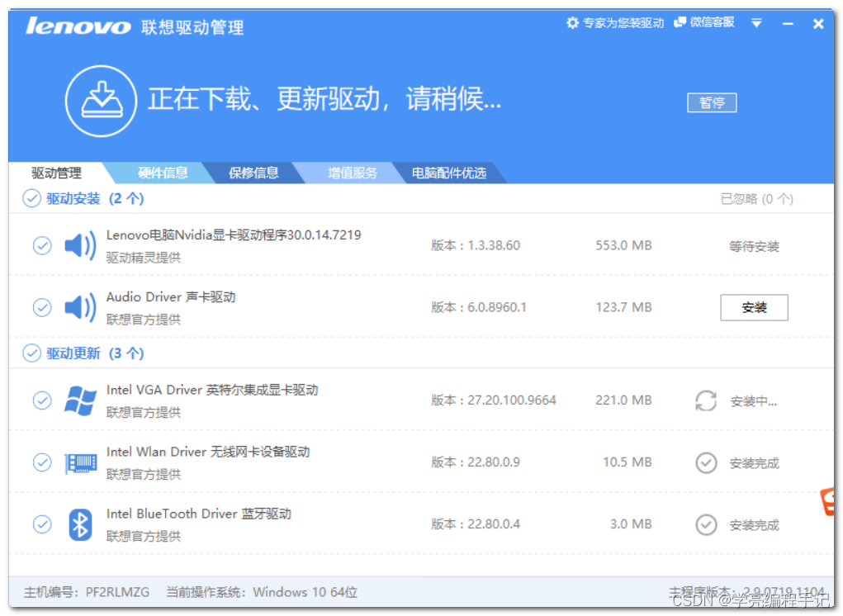This screenshot has width=843, height=616.
Task: Click the 553.0 MB size value
Action: [623, 245]
